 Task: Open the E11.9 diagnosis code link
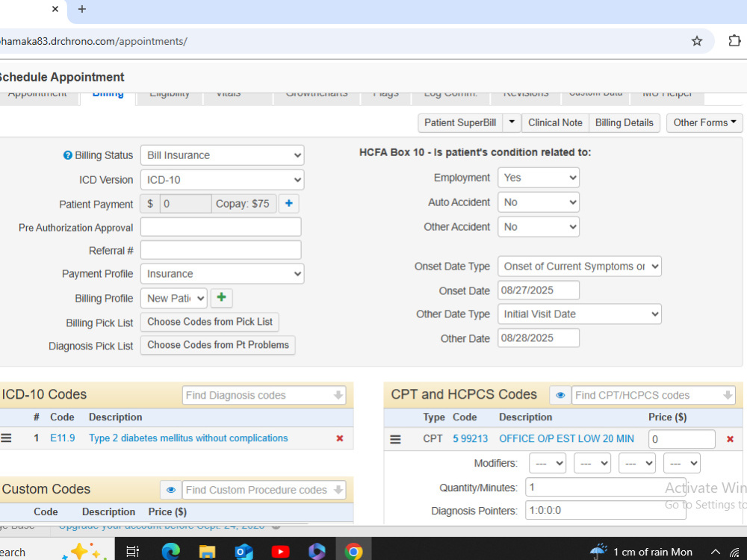pyautogui.click(x=63, y=438)
